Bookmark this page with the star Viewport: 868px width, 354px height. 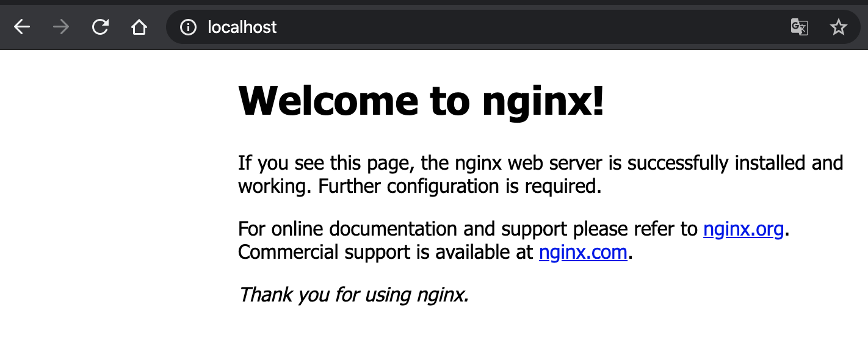(839, 27)
